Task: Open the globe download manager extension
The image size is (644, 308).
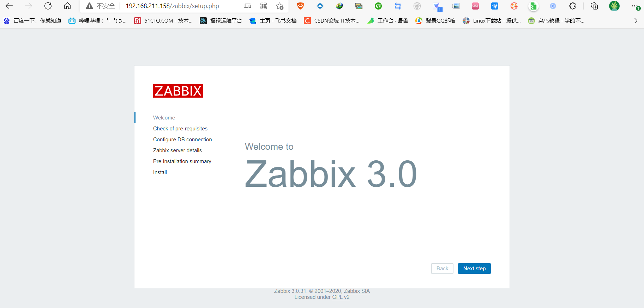Action: (339, 6)
